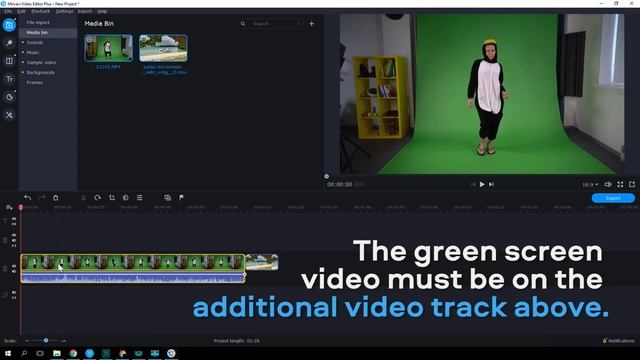Open Windows Start menu
640x360 pixels.
8,353
